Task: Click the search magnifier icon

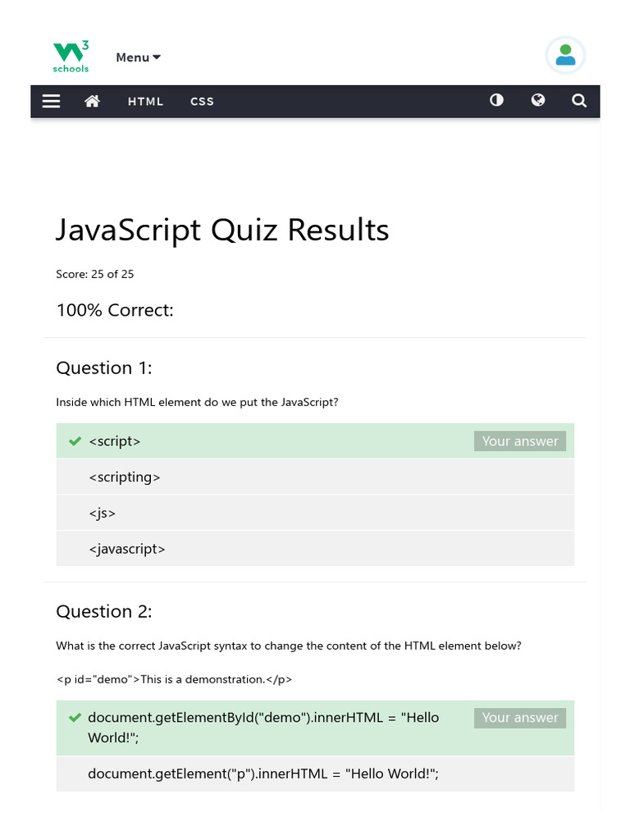Action: tap(579, 101)
